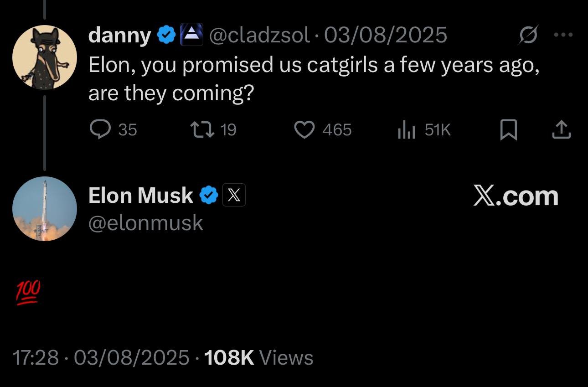The height and width of the screenshot is (387, 588).
Task: Open danny's profile picture
Action: [44, 57]
